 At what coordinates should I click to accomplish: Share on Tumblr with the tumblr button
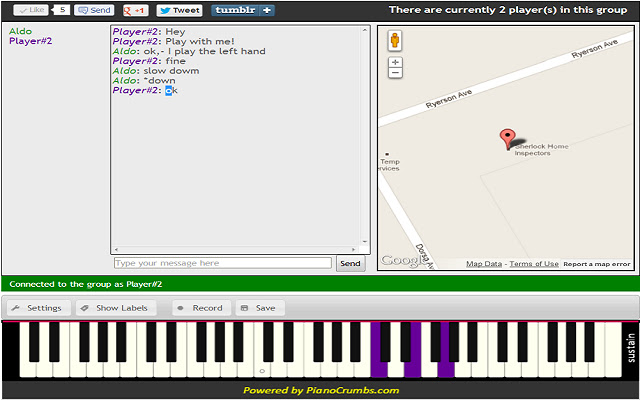(242, 10)
